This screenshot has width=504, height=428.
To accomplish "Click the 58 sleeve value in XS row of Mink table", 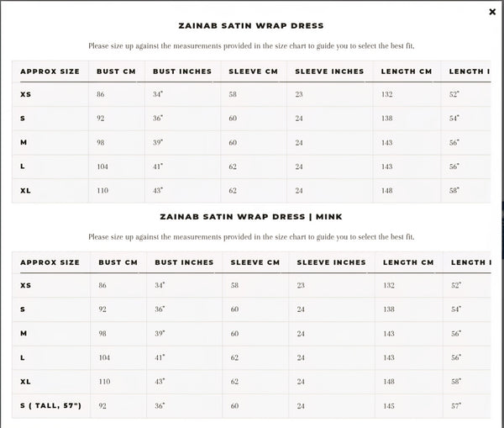I will [234, 286].
